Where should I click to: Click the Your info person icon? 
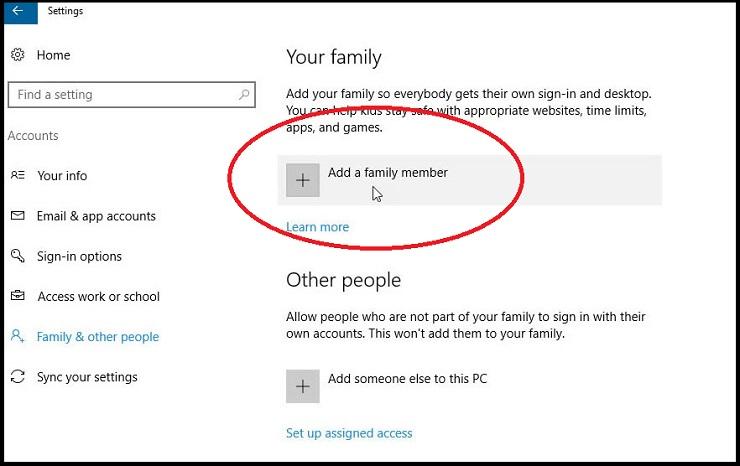17,175
